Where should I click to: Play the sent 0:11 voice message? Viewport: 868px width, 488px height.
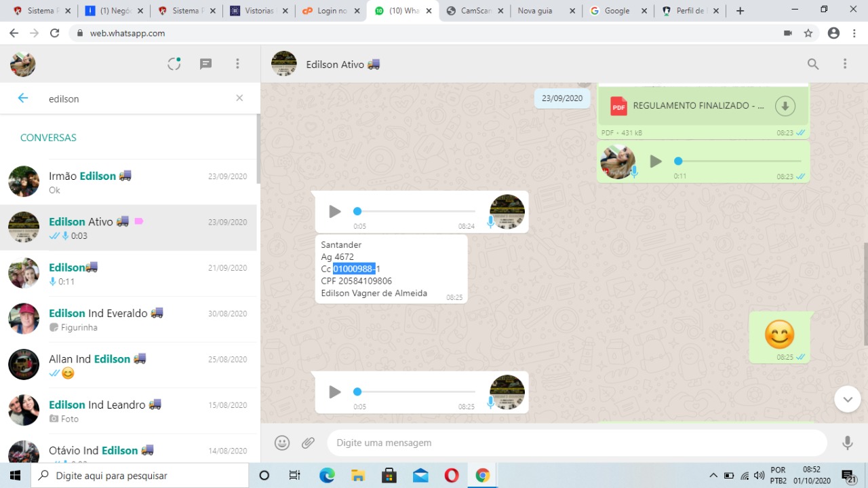(656, 162)
